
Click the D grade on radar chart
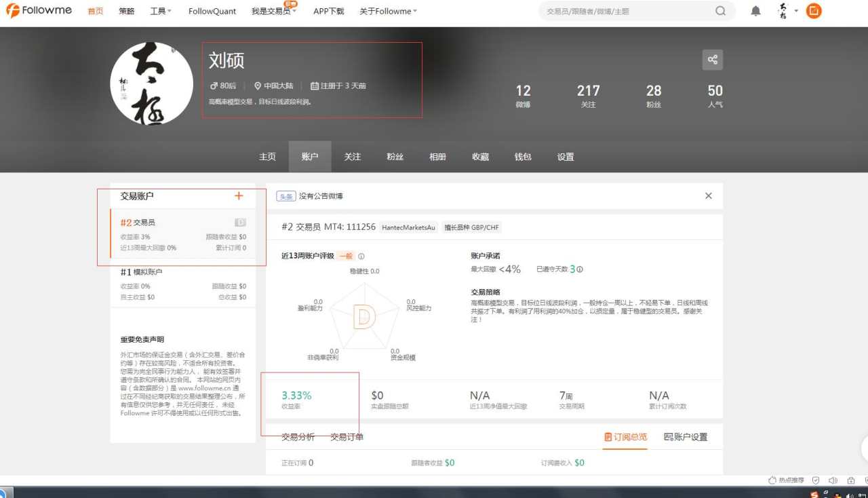pos(364,317)
